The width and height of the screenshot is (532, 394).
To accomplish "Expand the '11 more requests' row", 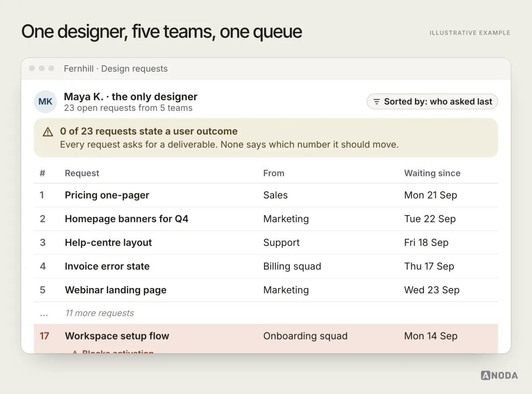I will [x=266, y=313].
